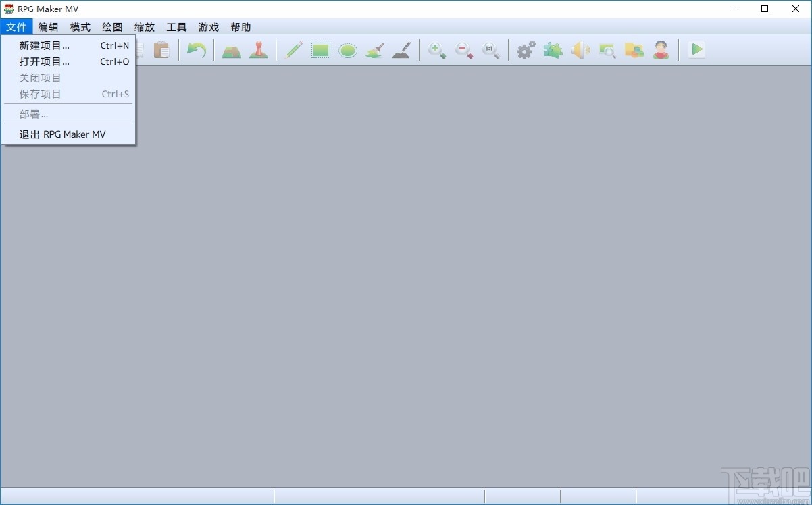Open the Resource Manager folder icon

point(634,49)
